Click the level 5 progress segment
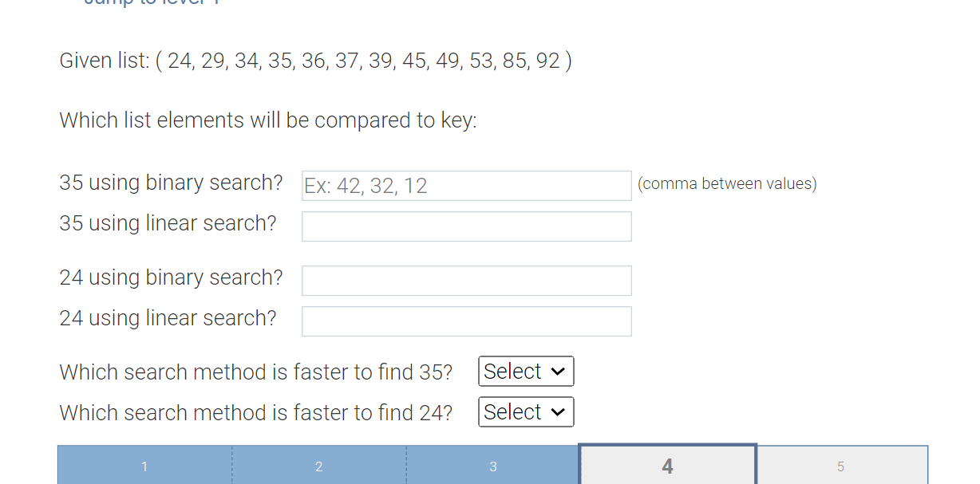This screenshot has height=484, width=980. coord(841,466)
